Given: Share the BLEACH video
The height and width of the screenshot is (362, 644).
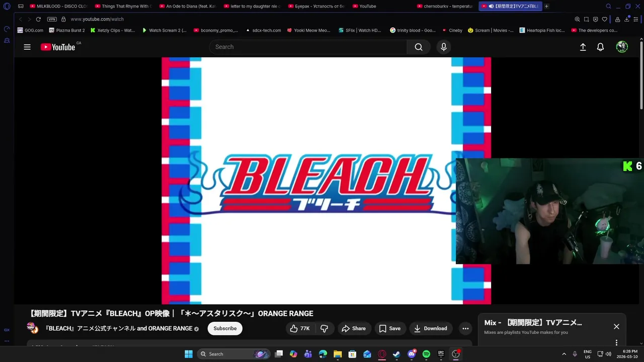Looking at the screenshot, I should click(354, 328).
